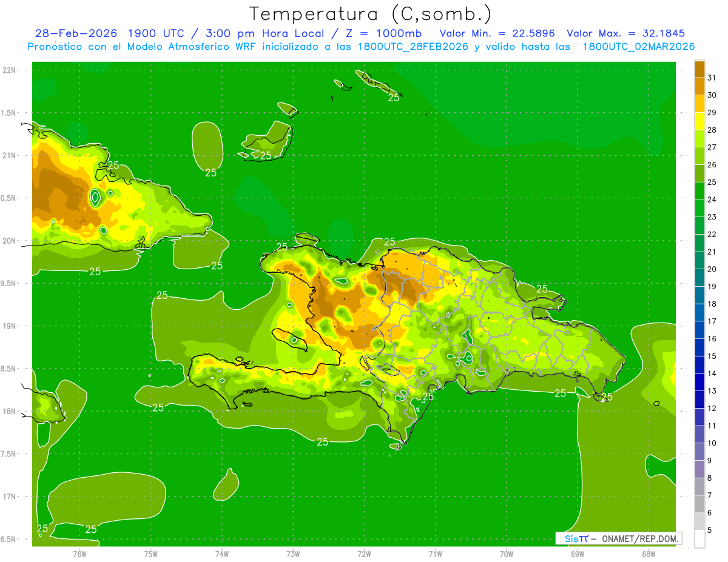Image resolution: width=728 pixels, height=562 pixels.
Task: Click the 72W longitude axis label
Action: click(365, 554)
